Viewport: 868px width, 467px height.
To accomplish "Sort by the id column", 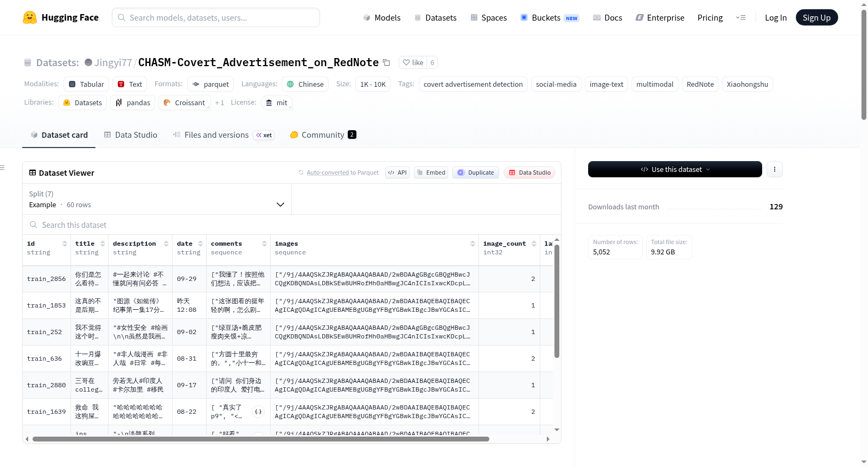I will [65, 244].
